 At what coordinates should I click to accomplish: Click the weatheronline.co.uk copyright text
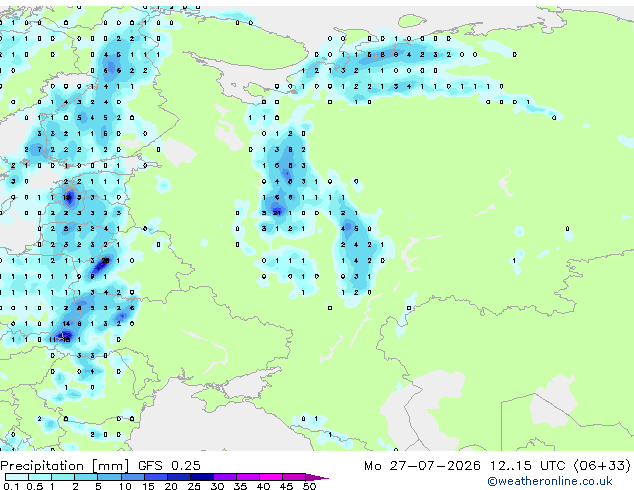coord(550,482)
